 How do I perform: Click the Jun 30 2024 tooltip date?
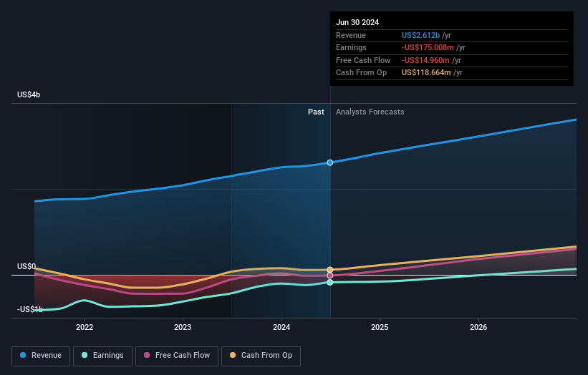tap(357, 22)
